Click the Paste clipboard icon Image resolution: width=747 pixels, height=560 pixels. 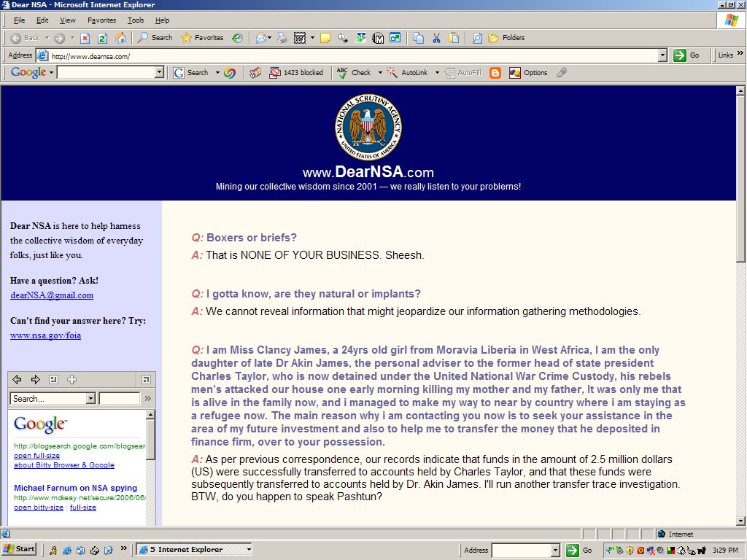(454, 38)
